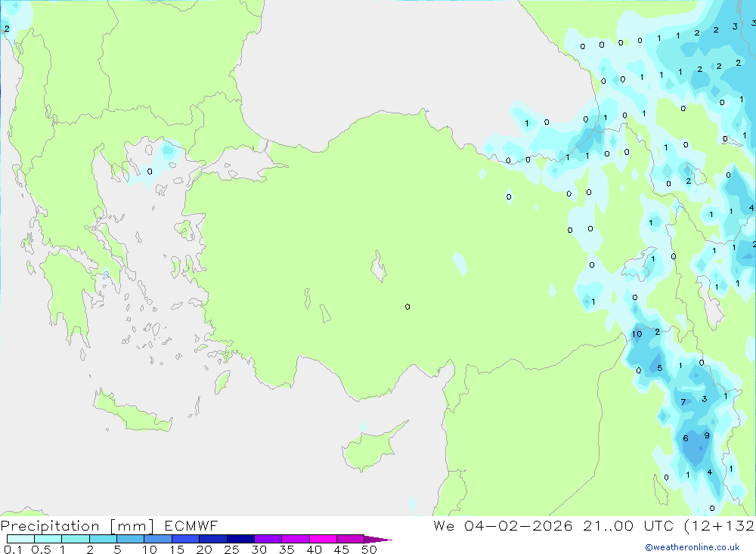Click the '[mm]' unit label
Viewport: 756px width, 554px height.
pos(132,526)
